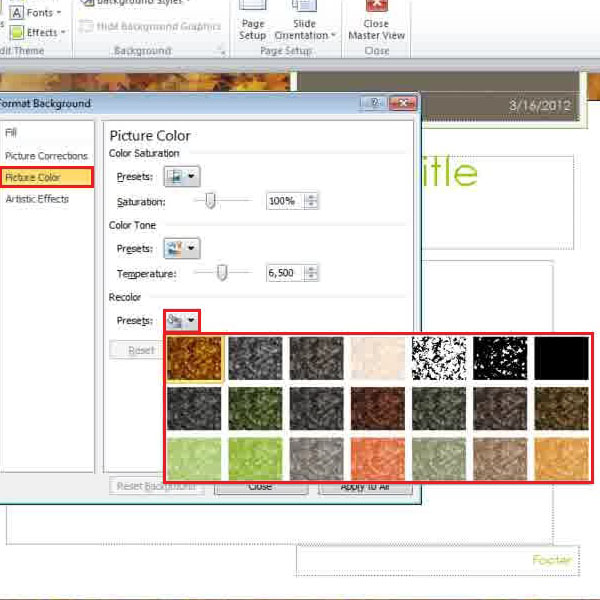
Task: Select the dark red-brown recolor thumbnail
Action: 378,409
